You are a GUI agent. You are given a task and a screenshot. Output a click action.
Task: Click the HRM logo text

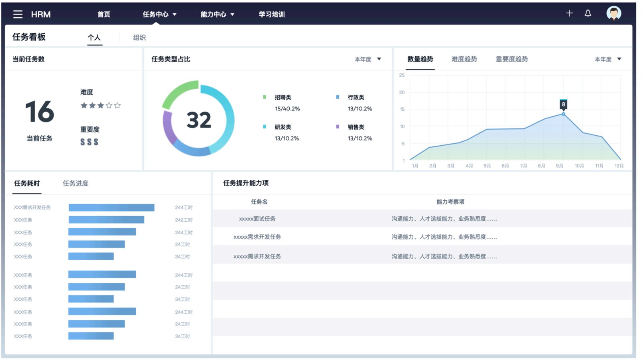41,14
